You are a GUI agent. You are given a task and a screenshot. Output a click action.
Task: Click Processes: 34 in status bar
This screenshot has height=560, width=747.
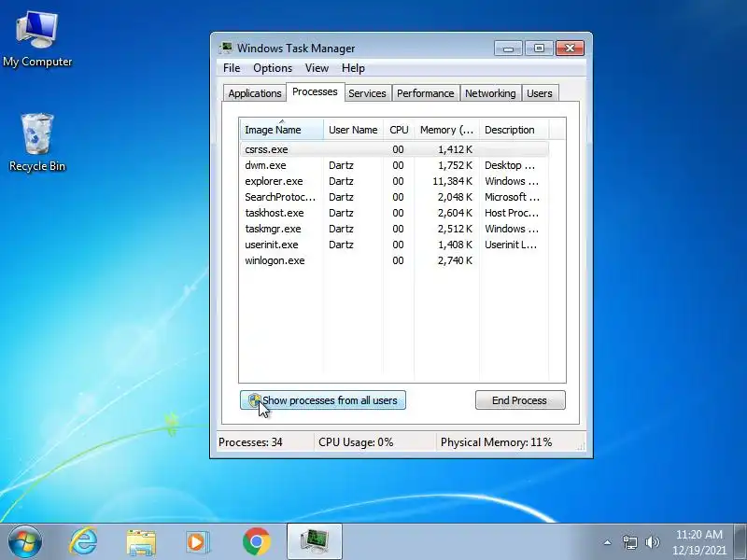point(250,442)
